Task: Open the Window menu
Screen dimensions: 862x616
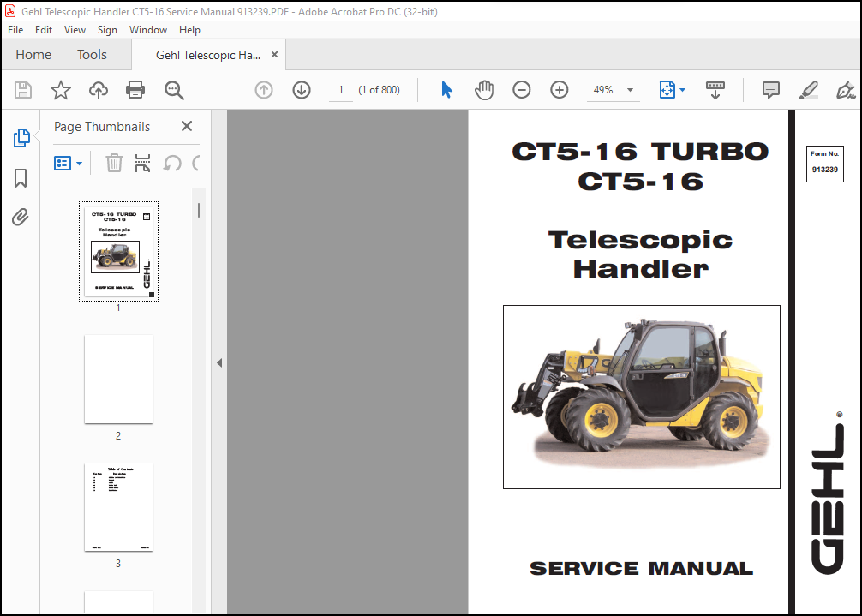Action: [148, 30]
